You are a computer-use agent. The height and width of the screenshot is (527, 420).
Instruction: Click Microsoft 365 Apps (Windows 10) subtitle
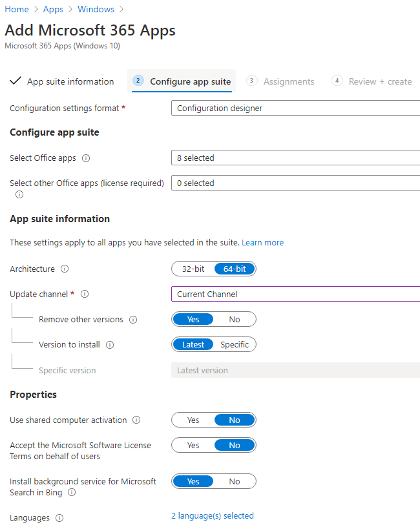pos(62,46)
